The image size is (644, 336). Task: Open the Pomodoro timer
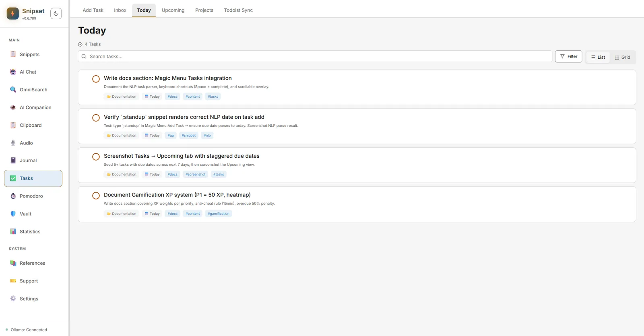pos(33,196)
